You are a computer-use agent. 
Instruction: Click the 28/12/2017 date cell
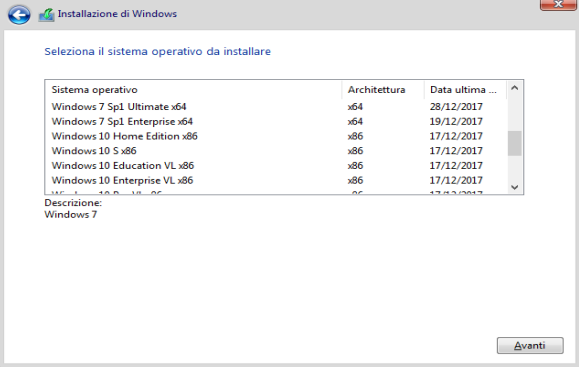click(456, 107)
